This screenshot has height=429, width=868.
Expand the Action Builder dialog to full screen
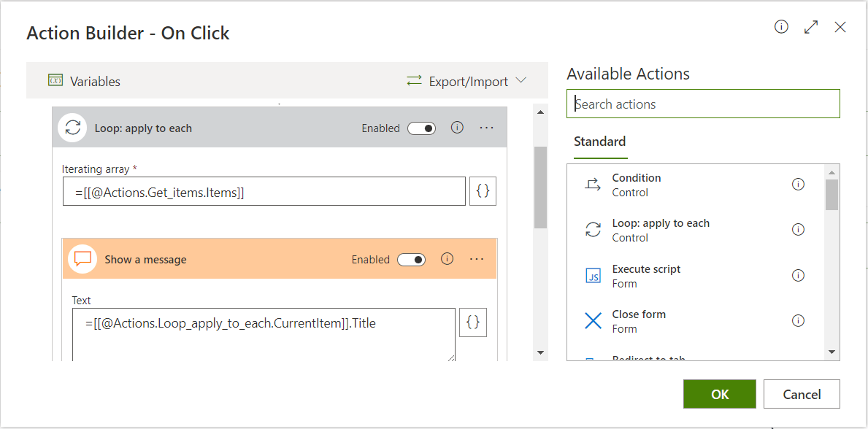tap(810, 28)
